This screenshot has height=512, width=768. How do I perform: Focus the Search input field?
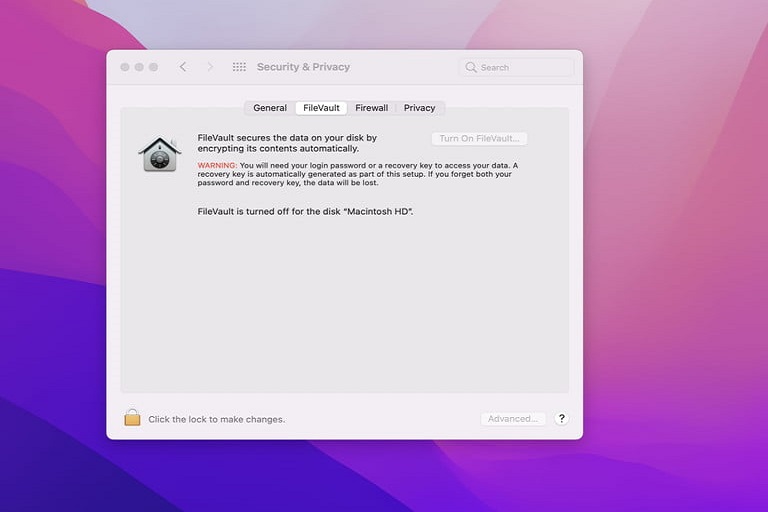point(525,68)
